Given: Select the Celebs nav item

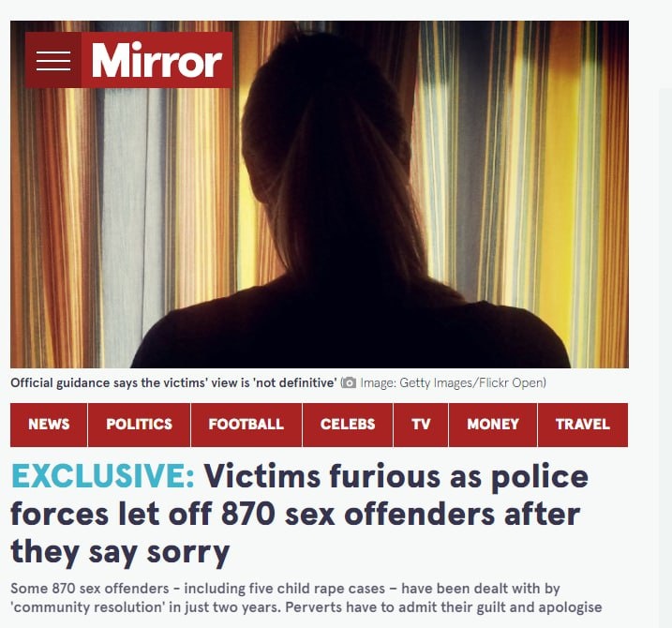Looking at the screenshot, I should pyautogui.click(x=348, y=425).
